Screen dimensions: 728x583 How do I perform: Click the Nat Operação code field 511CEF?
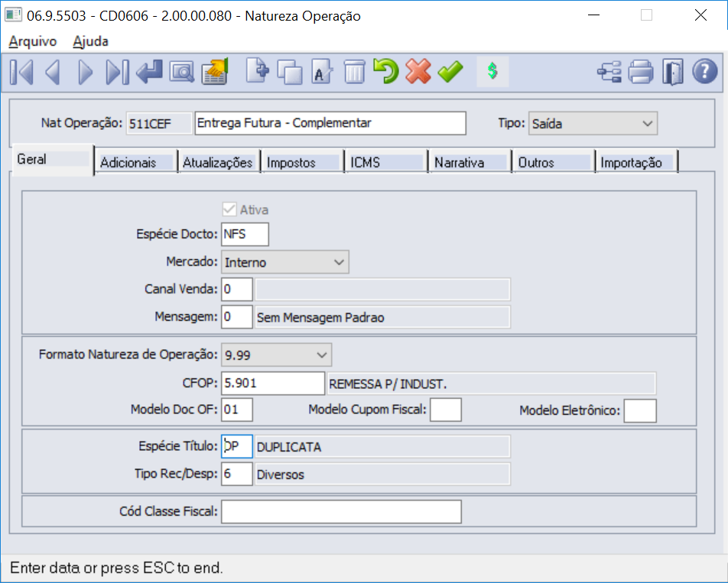(159, 123)
